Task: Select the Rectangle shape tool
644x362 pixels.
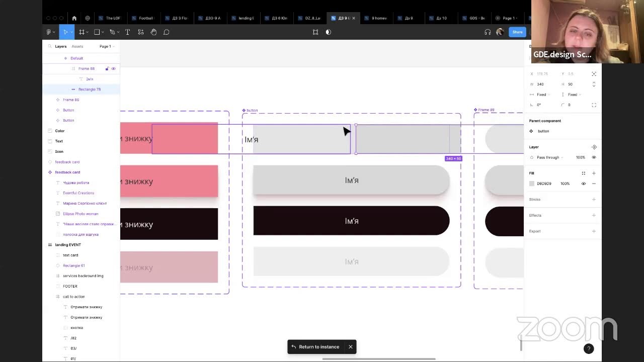Action: coord(97,32)
